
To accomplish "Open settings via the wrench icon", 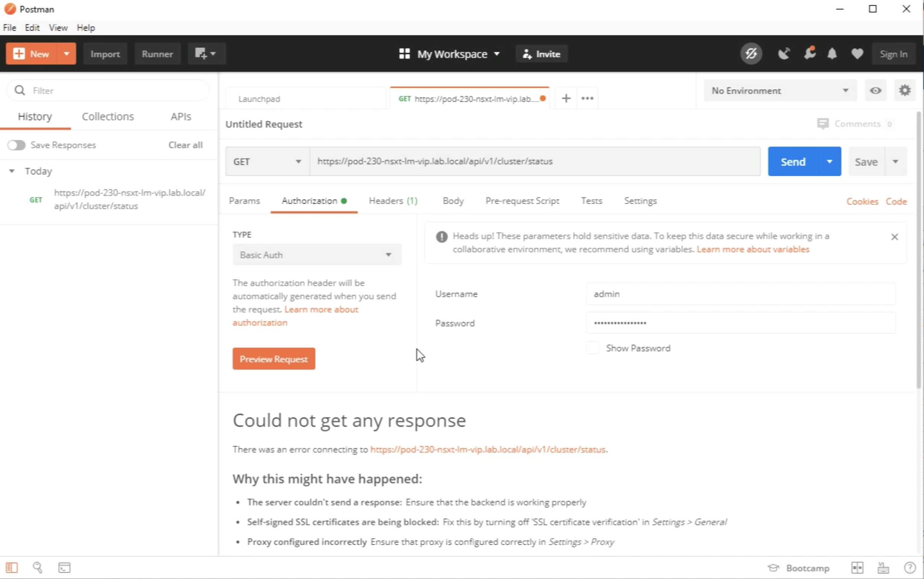I will click(809, 53).
